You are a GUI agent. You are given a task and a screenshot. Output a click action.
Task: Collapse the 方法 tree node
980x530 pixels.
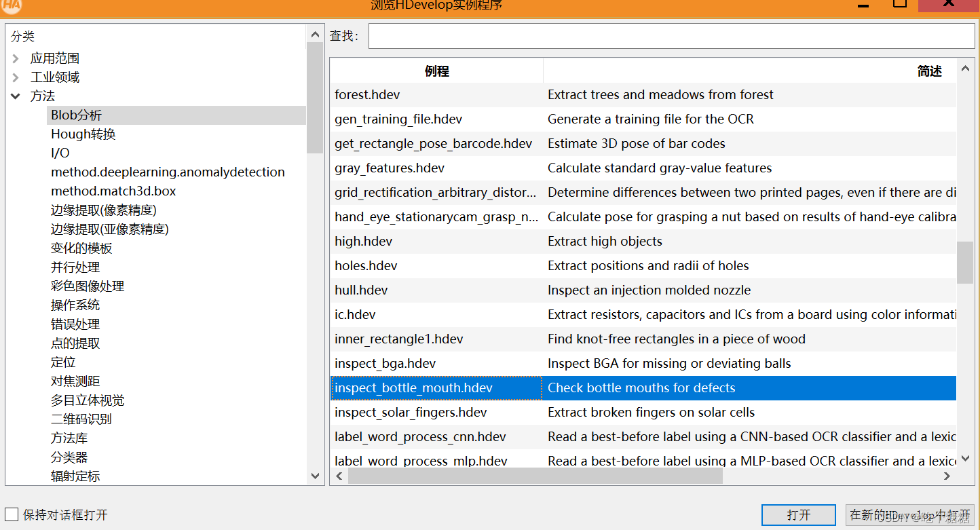[x=16, y=96]
